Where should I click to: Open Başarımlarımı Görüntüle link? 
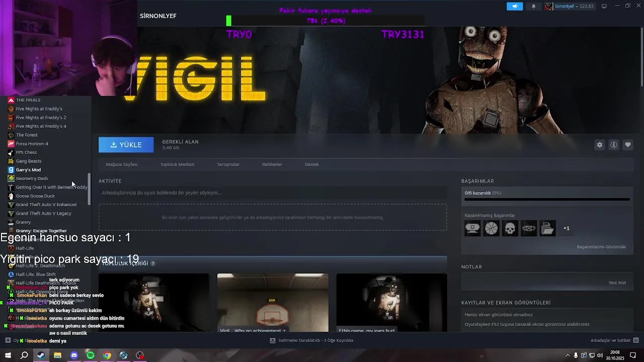click(x=601, y=247)
